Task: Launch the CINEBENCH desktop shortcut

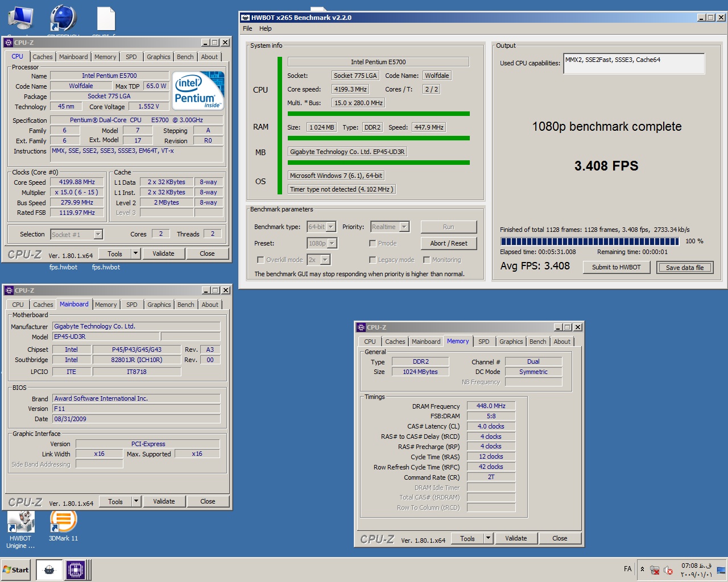Action: (63, 18)
